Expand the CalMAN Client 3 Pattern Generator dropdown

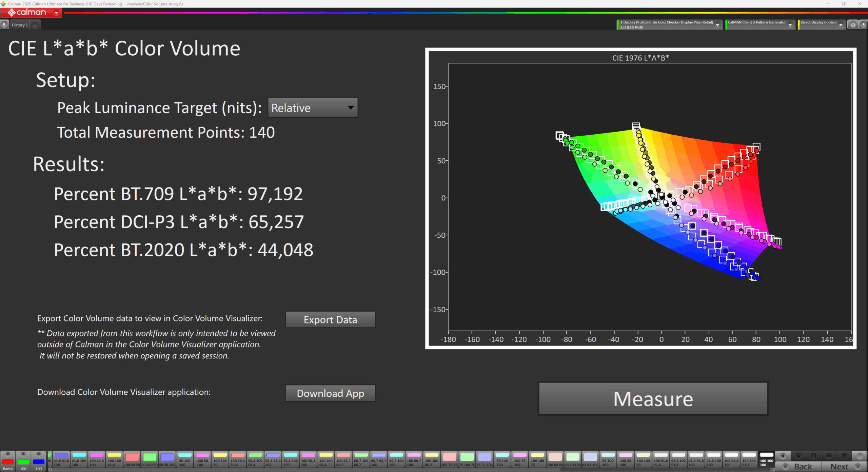tap(790, 25)
